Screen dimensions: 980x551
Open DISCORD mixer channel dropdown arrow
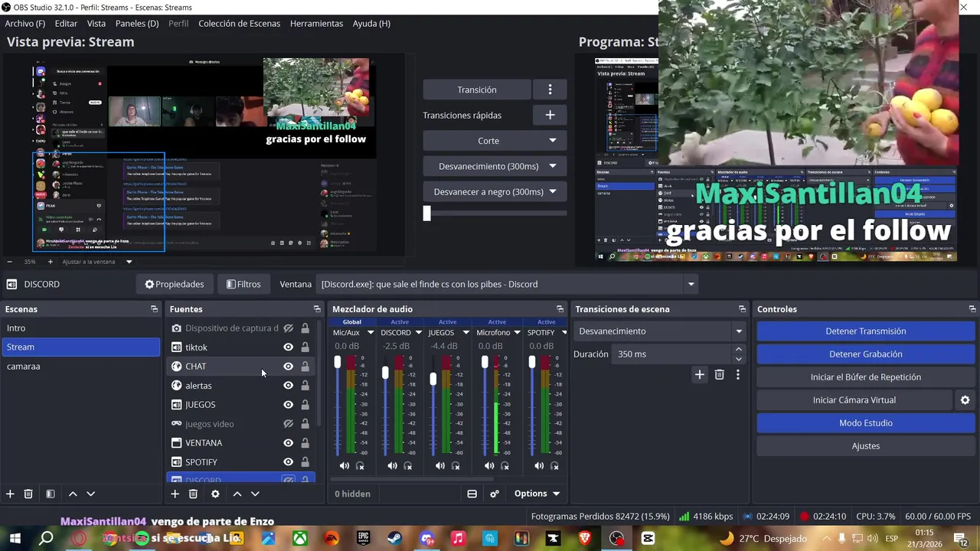pyautogui.click(x=418, y=333)
